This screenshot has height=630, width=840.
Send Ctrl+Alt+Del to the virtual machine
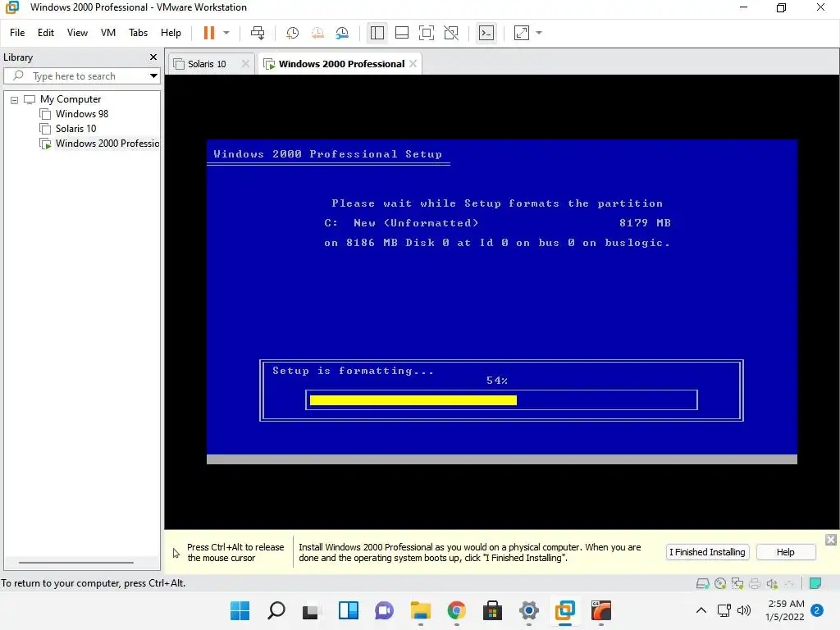pos(258,33)
